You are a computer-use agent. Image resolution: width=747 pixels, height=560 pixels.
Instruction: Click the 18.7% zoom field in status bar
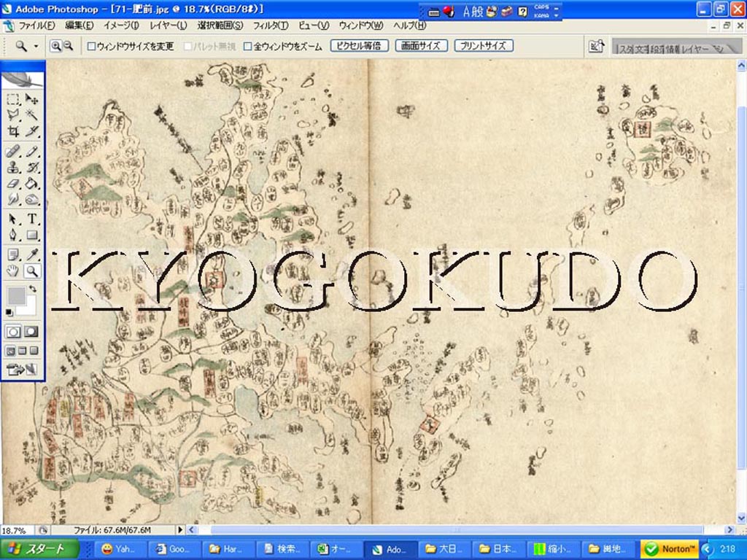[18, 530]
